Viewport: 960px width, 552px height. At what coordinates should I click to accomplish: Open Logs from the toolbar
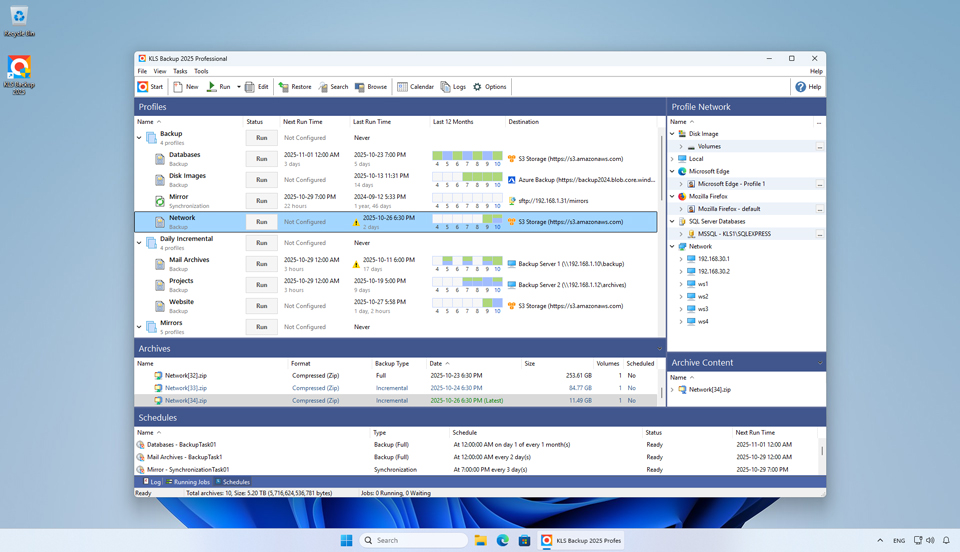click(x=453, y=87)
